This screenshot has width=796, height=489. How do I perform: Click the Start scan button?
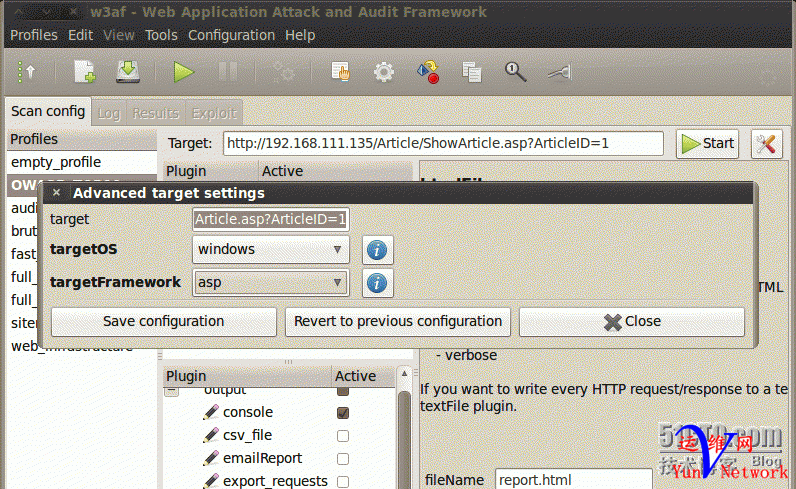click(x=707, y=144)
